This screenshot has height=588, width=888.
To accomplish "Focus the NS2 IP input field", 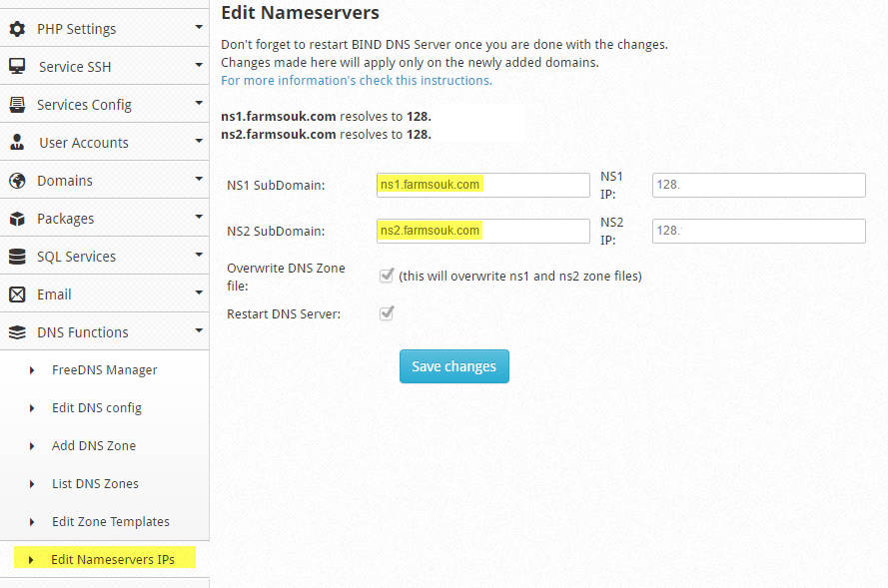I will tap(759, 231).
